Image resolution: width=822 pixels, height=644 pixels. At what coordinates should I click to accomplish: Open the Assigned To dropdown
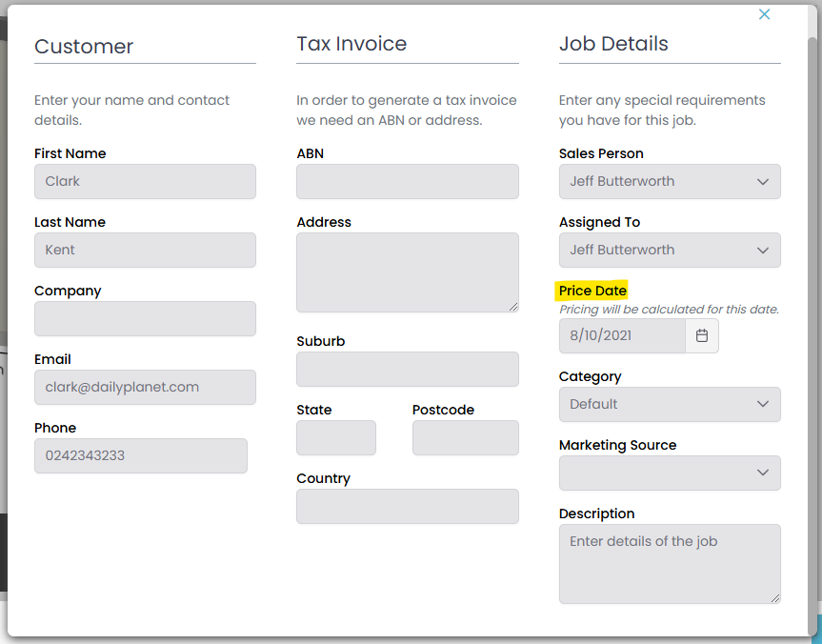[x=670, y=250]
